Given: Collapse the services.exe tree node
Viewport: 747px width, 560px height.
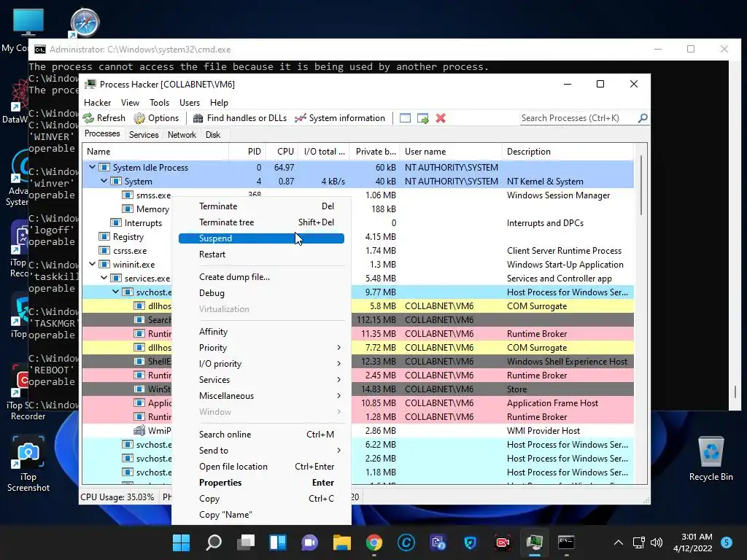Looking at the screenshot, I should point(104,278).
